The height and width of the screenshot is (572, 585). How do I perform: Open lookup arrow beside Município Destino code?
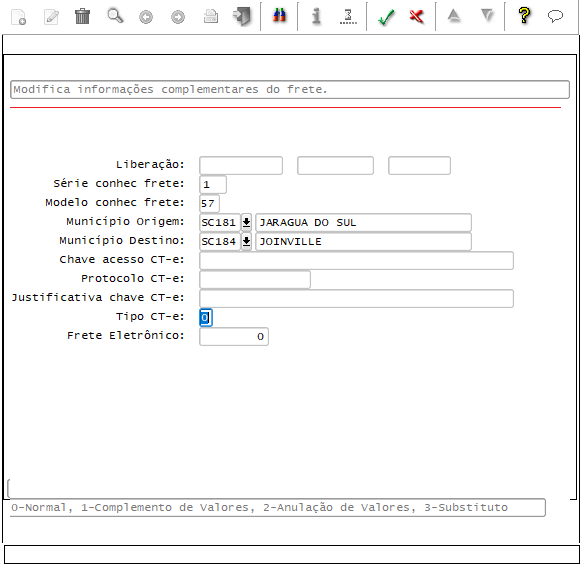pyautogui.click(x=246, y=241)
